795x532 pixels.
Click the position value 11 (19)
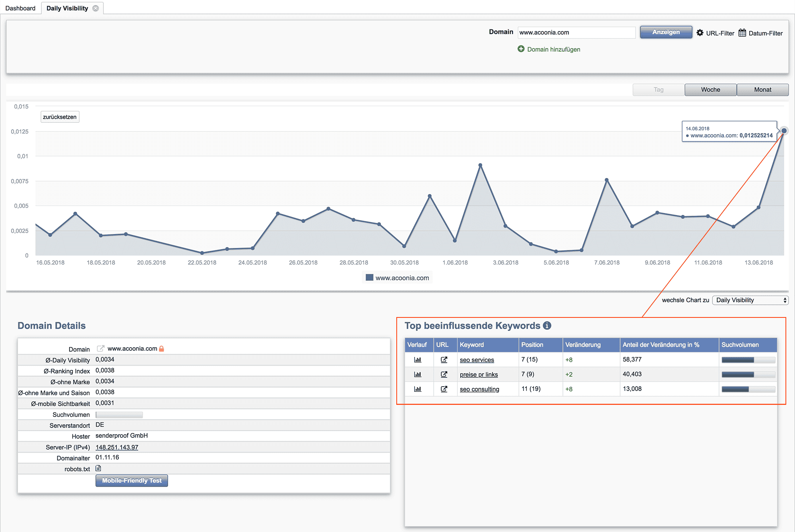pyautogui.click(x=531, y=389)
